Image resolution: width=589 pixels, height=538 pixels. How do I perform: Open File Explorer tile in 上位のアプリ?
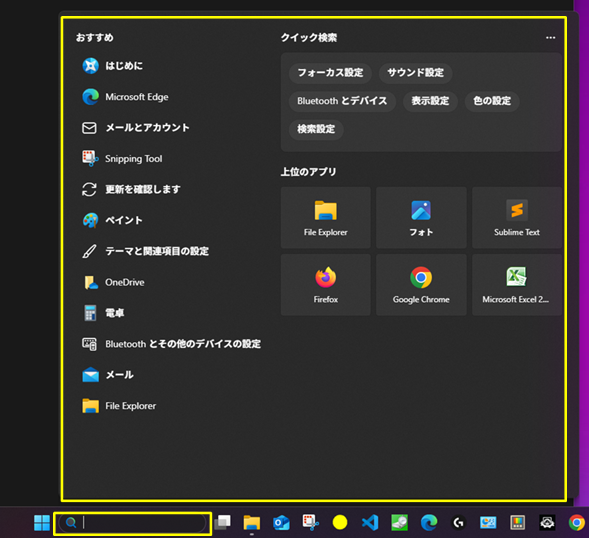click(326, 218)
